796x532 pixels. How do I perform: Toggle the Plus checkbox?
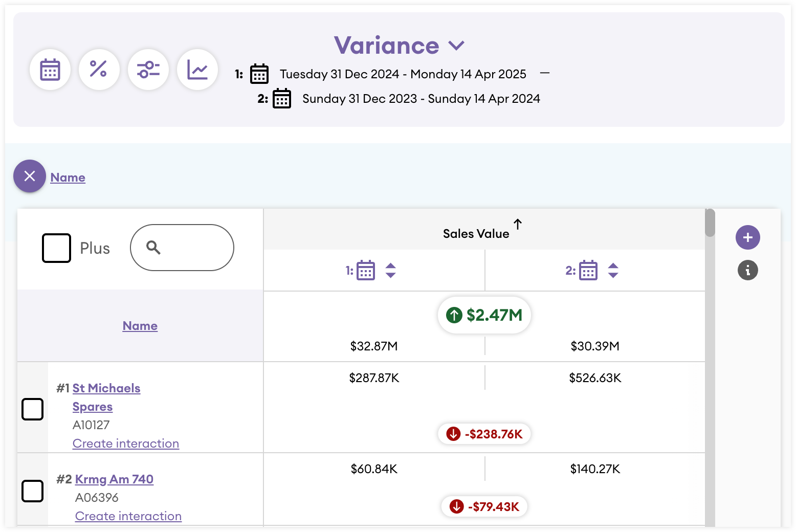[x=56, y=248]
